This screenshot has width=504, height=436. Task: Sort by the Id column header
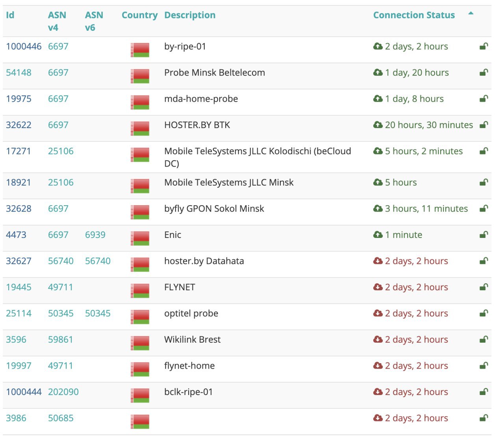pyautogui.click(x=10, y=15)
